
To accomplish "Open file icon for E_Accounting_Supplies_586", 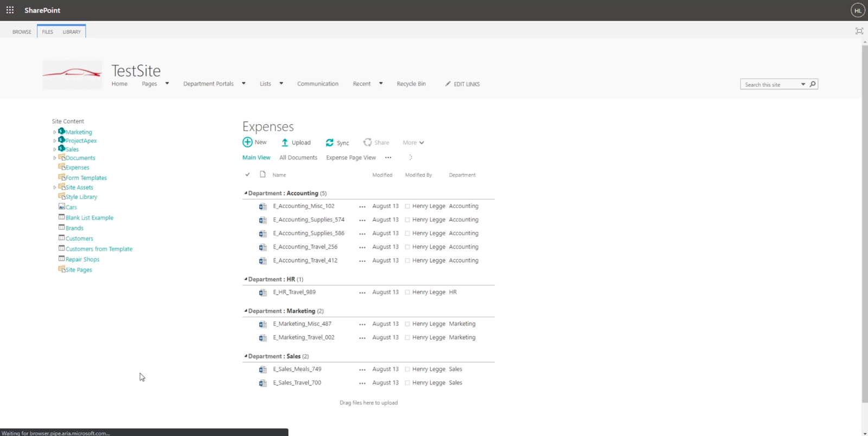I will [x=263, y=233].
